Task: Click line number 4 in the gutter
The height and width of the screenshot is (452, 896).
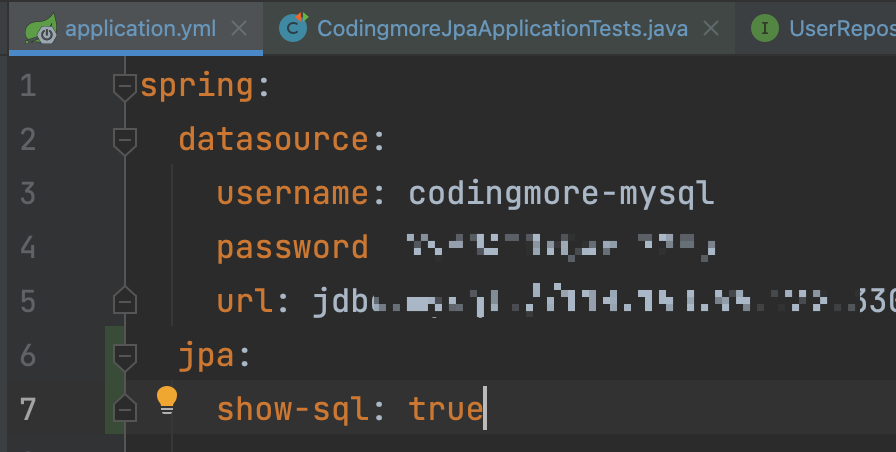Action: [x=27, y=248]
